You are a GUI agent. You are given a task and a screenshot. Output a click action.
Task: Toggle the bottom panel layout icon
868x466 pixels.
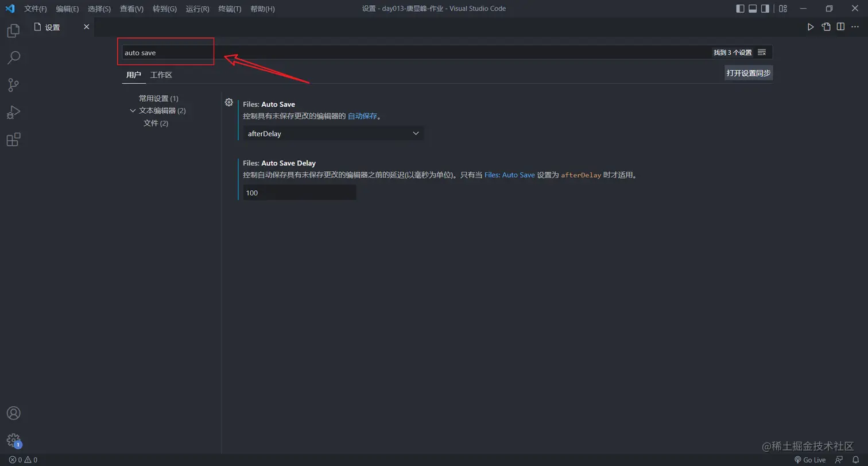coord(753,9)
